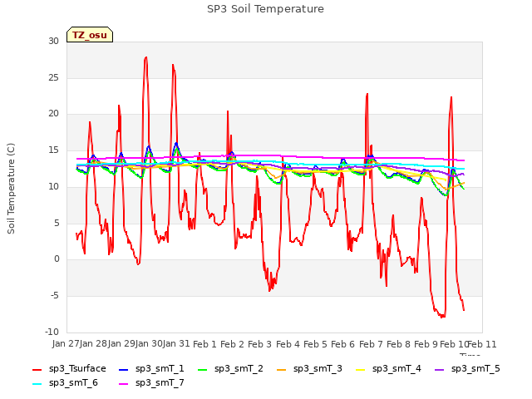This screenshot has height=399, width=532.
Task: Click the Feb 8 x-axis tick label
Action: pyautogui.click(x=398, y=344)
